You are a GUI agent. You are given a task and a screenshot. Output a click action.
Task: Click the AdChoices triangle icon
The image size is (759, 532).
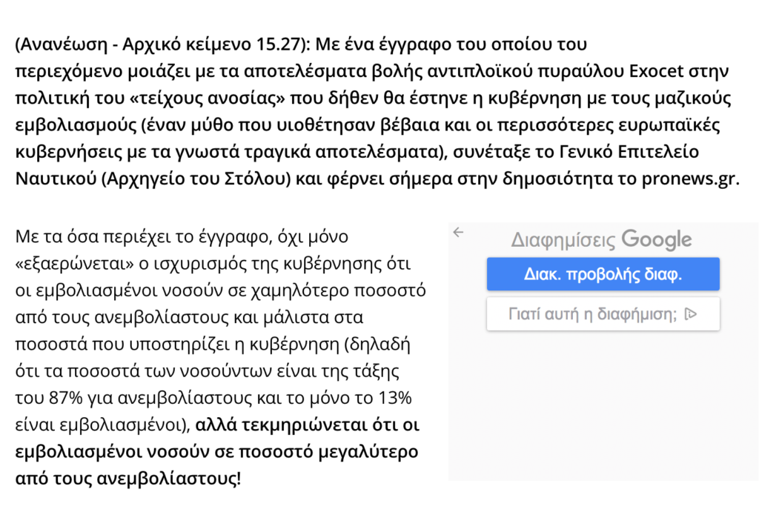point(691,314)
